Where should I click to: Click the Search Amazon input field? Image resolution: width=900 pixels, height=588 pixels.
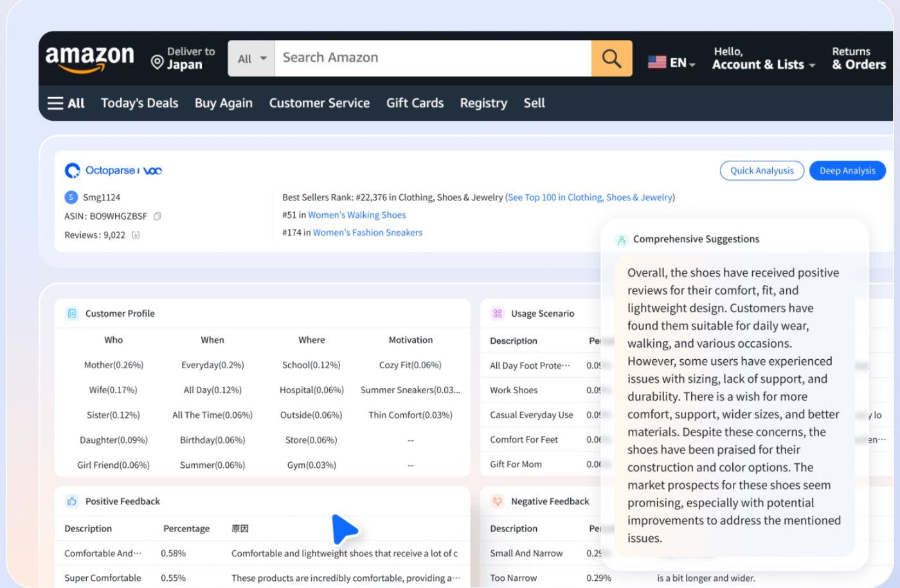(x=433, y=58)
